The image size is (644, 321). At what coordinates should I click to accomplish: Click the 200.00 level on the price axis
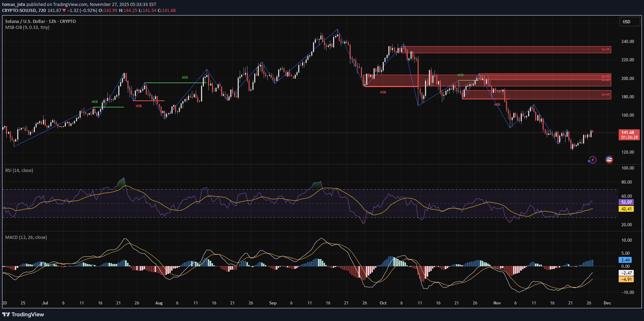pos(627,79)
